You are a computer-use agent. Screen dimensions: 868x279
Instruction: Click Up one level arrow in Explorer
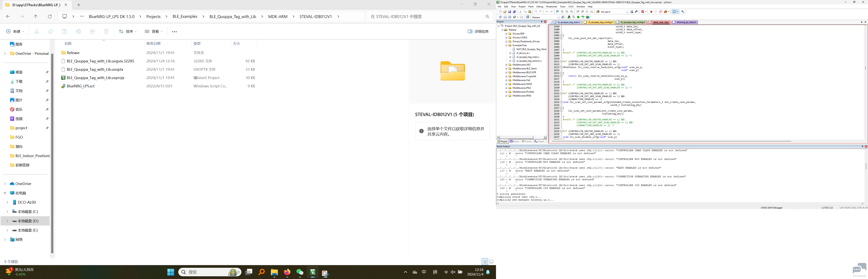pos(36,16)
